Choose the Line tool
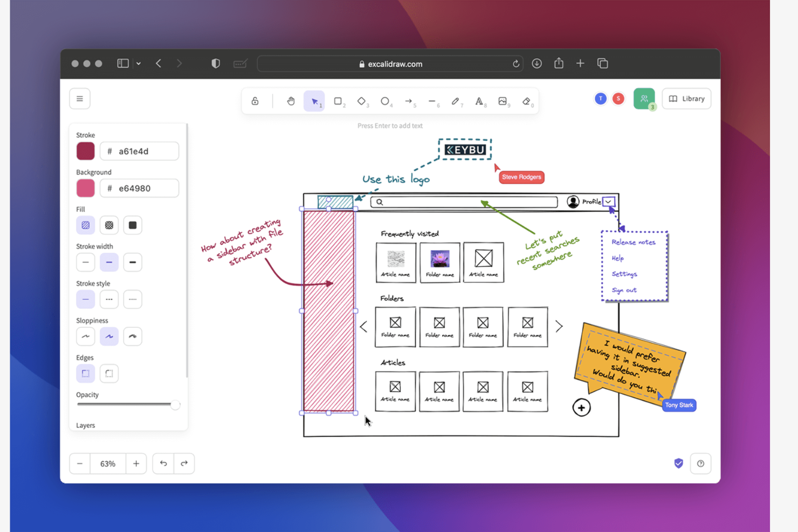This screenshot has width=798, height=532. [433, 101]
